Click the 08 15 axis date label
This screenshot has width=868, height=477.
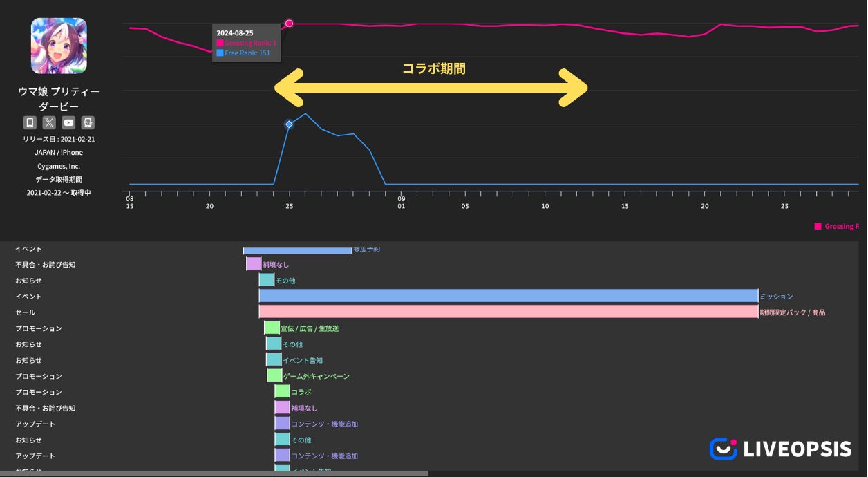point(129,203)
